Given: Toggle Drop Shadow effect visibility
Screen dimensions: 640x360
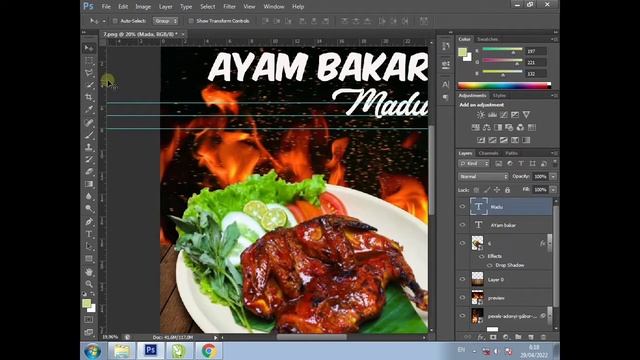Looking at the screenshot, I should [x=490, y=265].
